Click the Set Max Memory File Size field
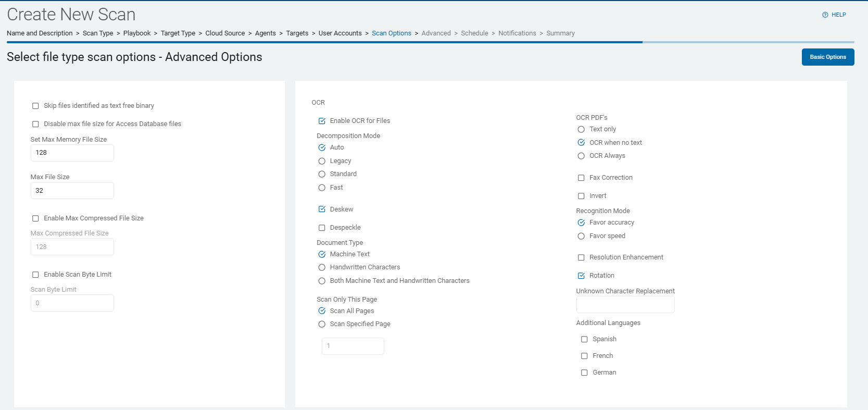868x410 pixels. 72,153
